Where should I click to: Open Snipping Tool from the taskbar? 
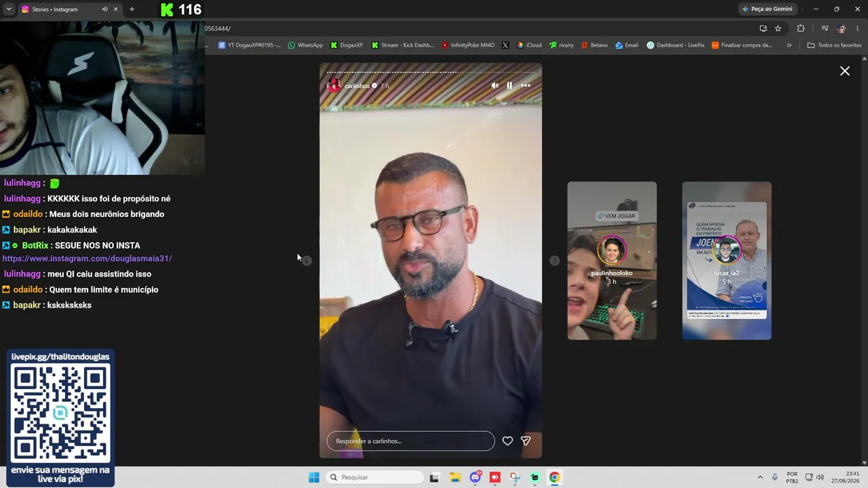coord(515,477)
